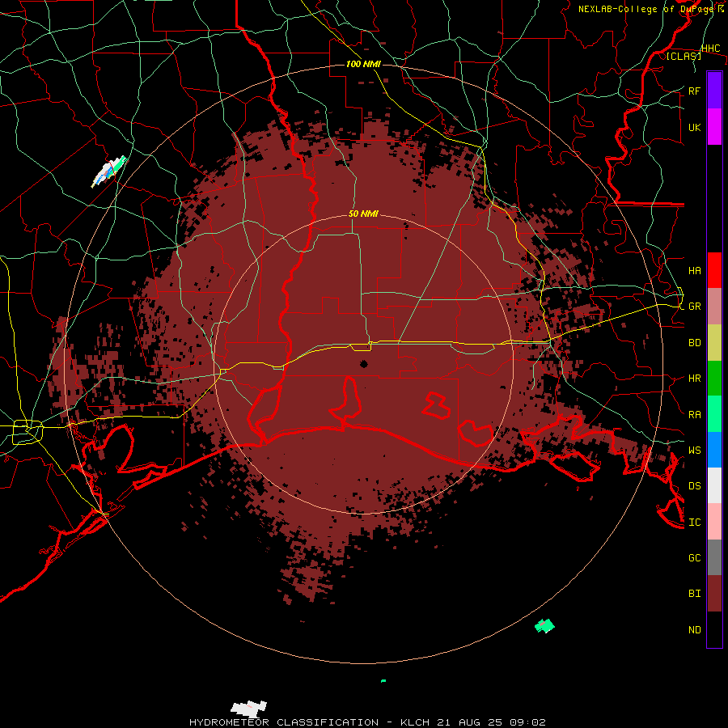Click the HYDROMETEOR CLASSIFICATION title text
The height and width of the screenshot is (728, 728).
(284, 722)
